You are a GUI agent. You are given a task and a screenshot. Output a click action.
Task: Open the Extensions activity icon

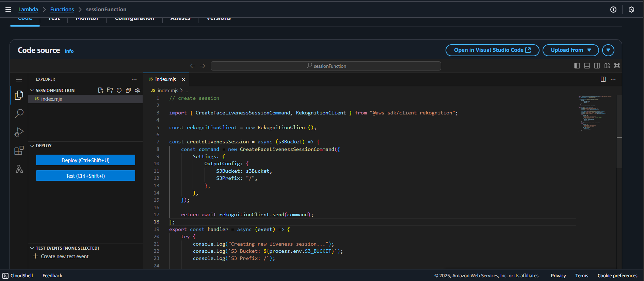point(19,150)
